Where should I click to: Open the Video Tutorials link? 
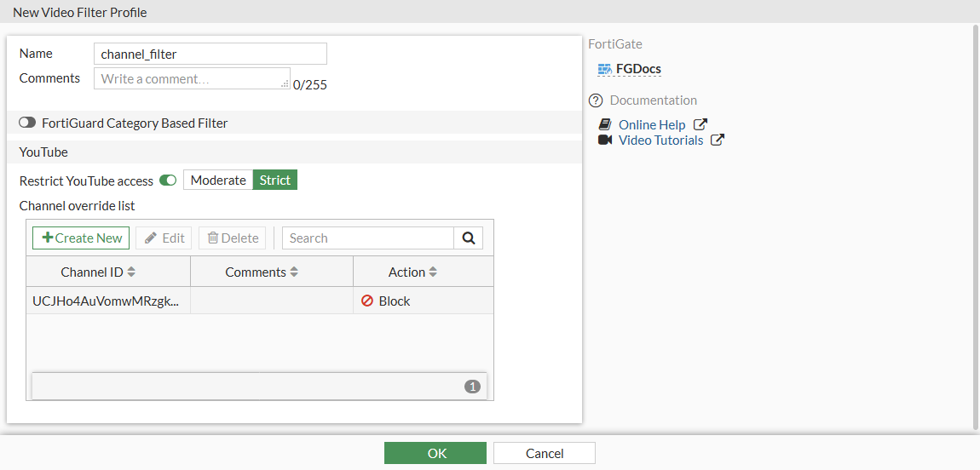click(x=660, y=140)
